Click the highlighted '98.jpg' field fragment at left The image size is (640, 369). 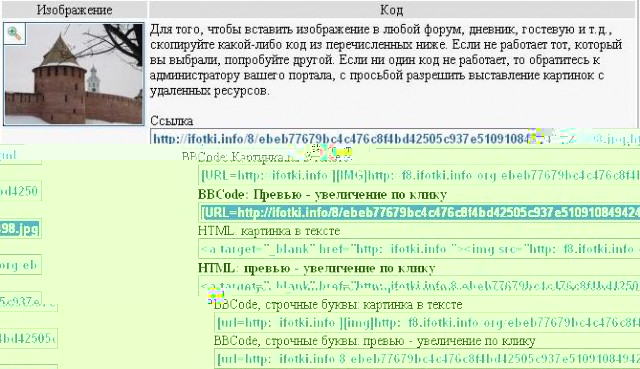(20, 229)
